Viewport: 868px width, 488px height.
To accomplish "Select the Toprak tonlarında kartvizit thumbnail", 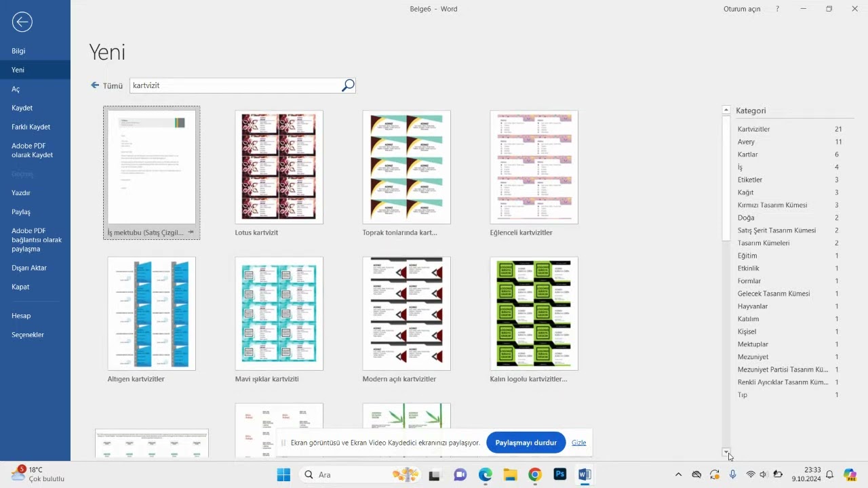I will point(406,167).
